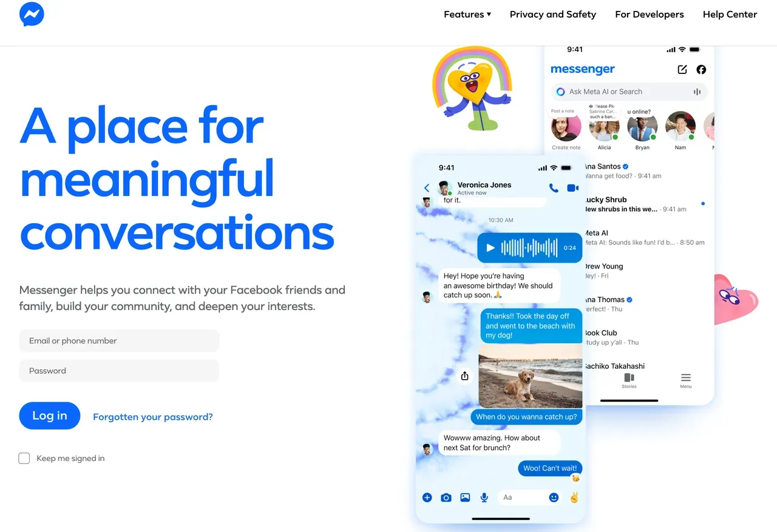This screenshot has height=532, width=777.
Task: Click the back arrow in Veronica Jones chat
Action: click(427, 188)
